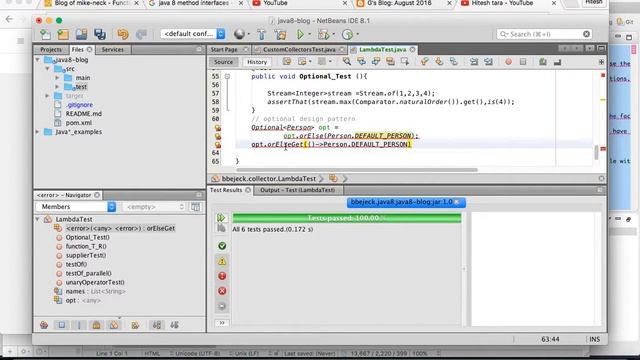This screenshot has height=360, width=640.
Task: Open the Output - Test (LambdaTest) tab
Action: tap(298, 190)
